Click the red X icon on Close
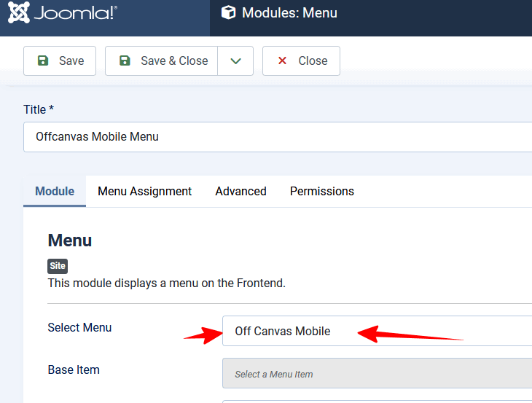This screenshot has height=403, width=532. click(x=282, y=60)
